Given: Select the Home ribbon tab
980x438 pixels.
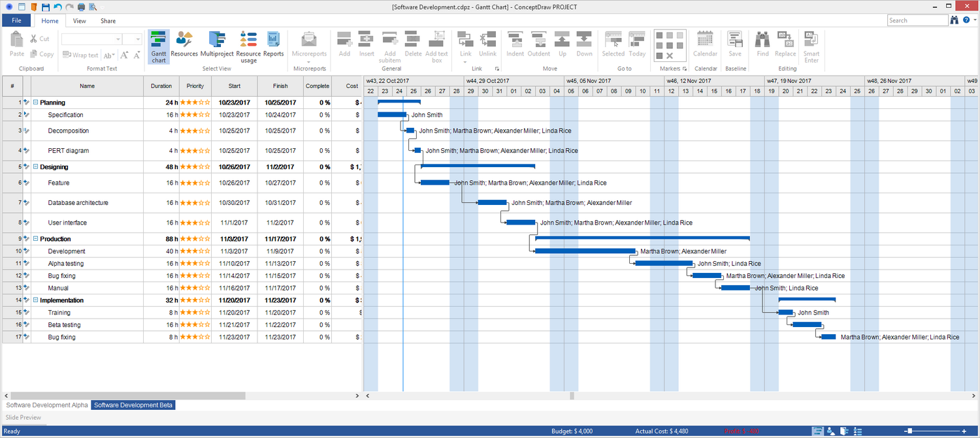Looking at the screenshot, I should [50, 21].
